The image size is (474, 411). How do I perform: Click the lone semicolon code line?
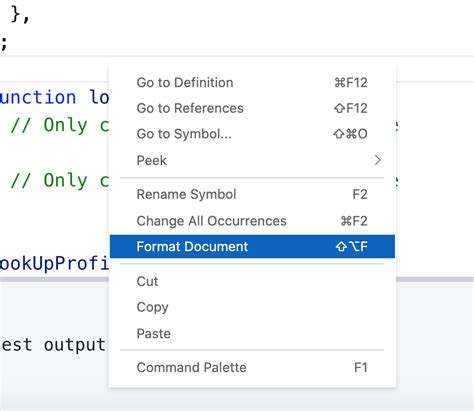coord(4,43)
